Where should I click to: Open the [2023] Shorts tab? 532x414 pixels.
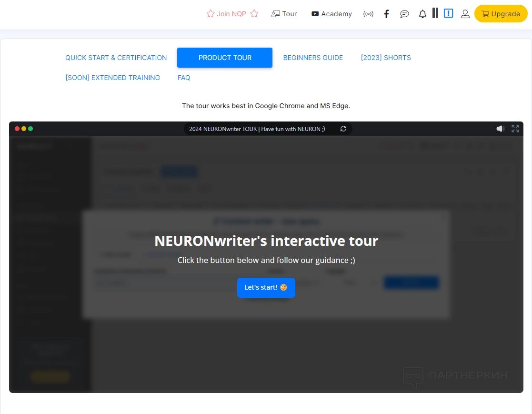[x=386, y=58]
